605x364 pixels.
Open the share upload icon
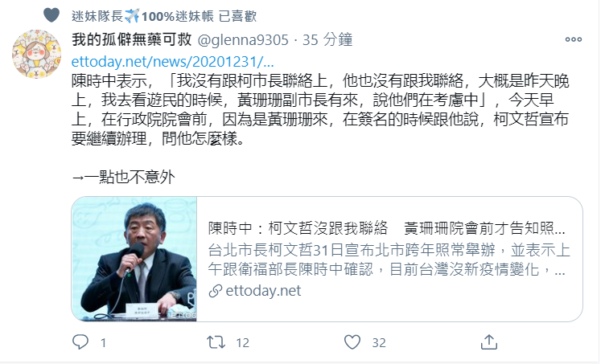click(489, 342)
